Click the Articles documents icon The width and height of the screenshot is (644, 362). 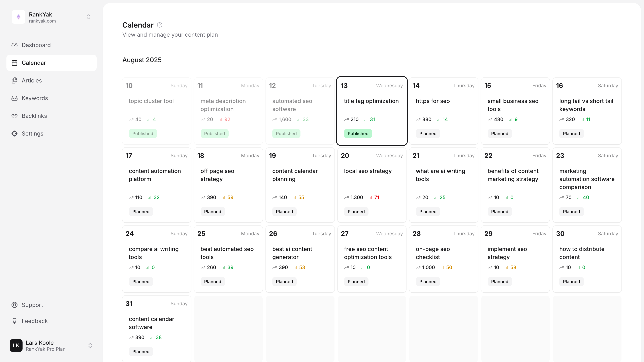coord(14,80)
